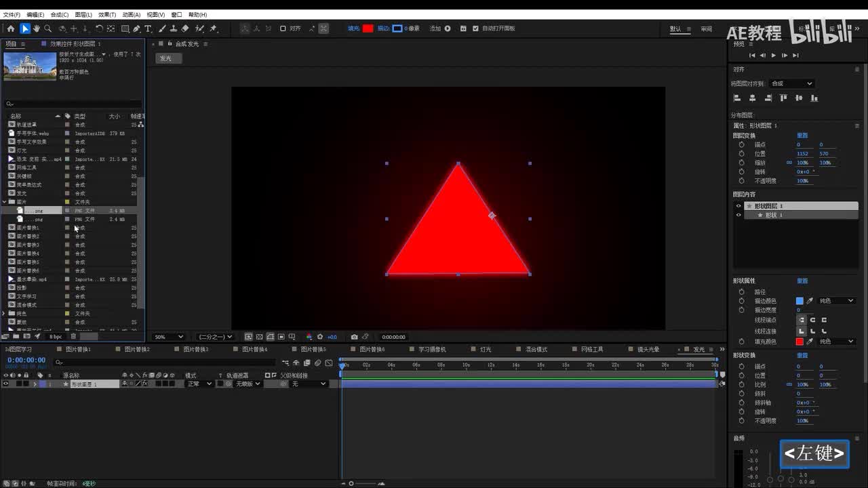Viewport: 868px width, 488px height.
Task: Open the track matte (无蒙版) dropdown
Action: [x=248, y=384]
